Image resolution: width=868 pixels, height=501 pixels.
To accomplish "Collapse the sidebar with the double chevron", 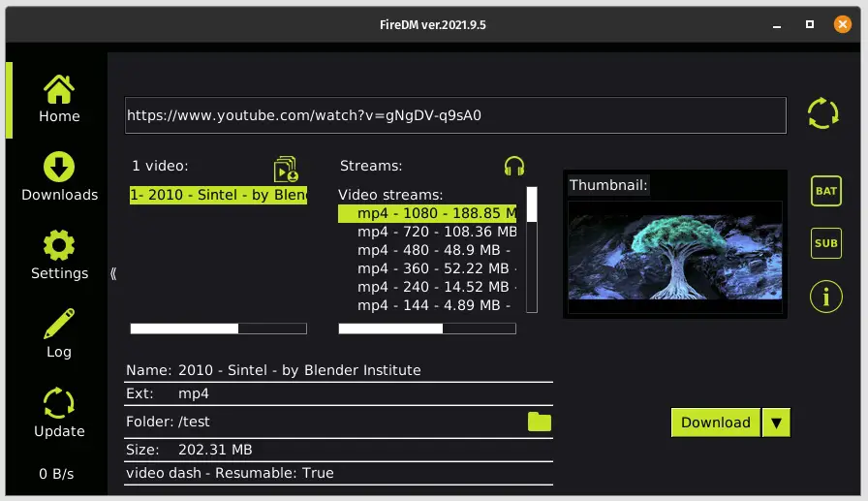I will 113,273.
